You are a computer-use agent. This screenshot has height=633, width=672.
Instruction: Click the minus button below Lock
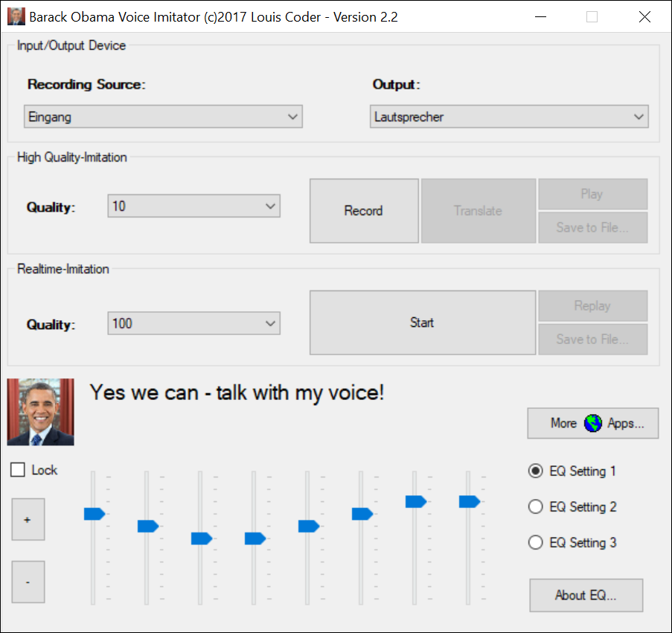tap(28, 582)
